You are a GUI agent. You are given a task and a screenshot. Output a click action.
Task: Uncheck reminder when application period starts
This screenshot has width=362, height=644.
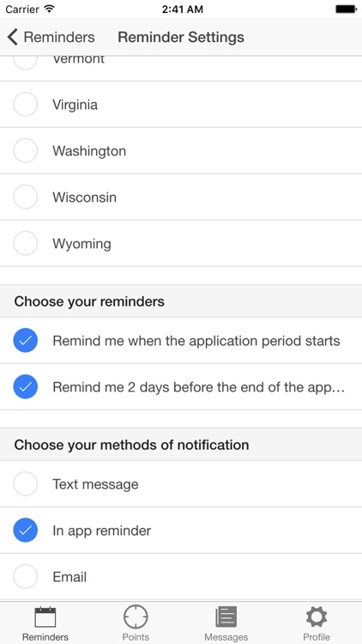click(26, 341)
